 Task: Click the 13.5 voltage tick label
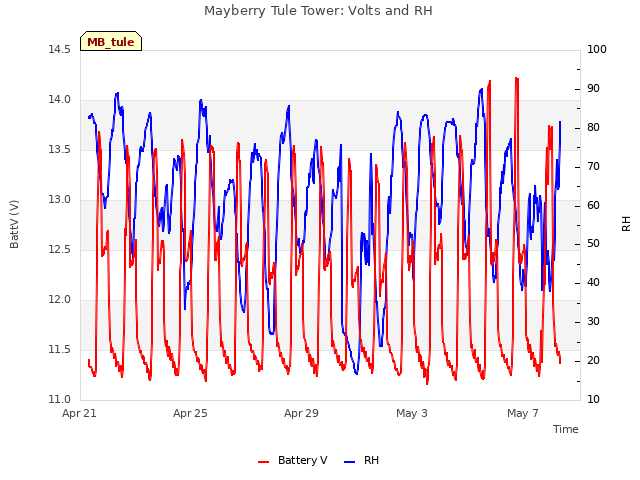60,149
